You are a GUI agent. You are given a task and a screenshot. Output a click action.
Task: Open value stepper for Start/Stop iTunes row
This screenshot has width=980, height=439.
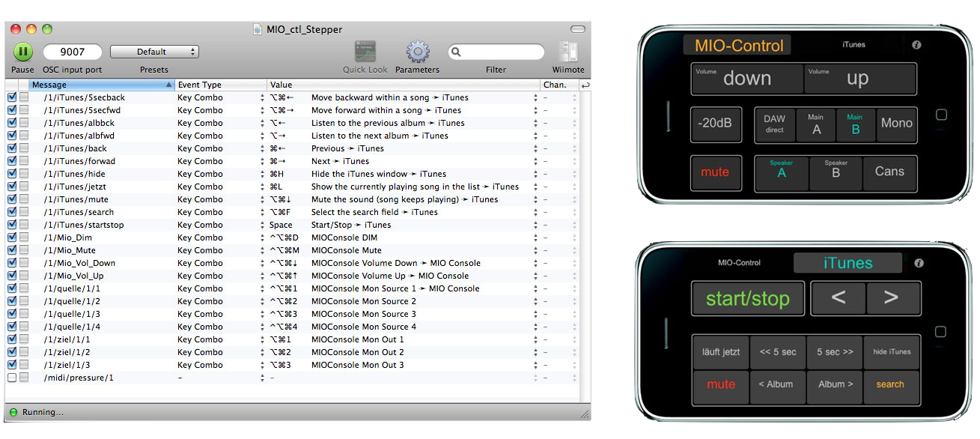535,225
